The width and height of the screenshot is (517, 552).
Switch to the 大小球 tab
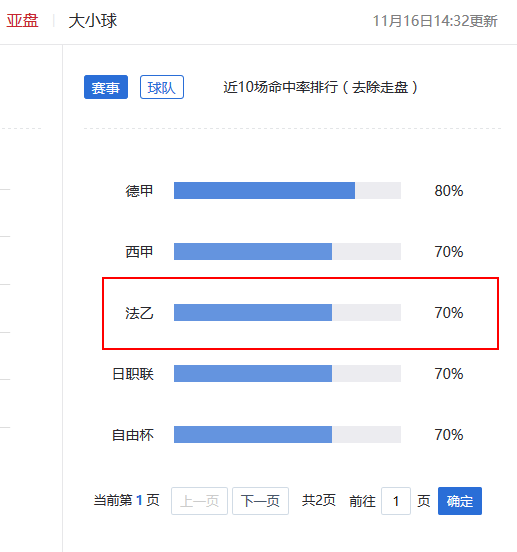[93, 20]
